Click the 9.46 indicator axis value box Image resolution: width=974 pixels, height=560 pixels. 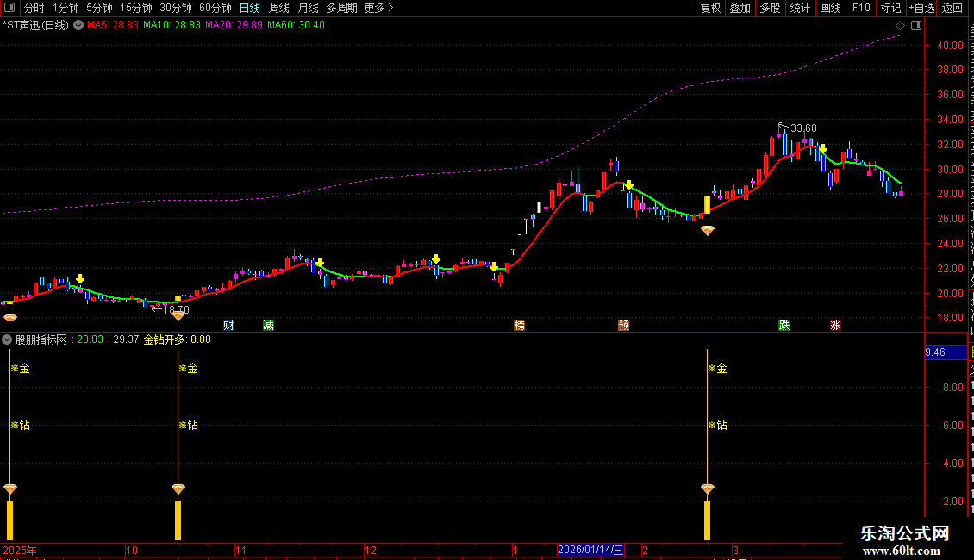pyautogui.click(x=946, y=352)
